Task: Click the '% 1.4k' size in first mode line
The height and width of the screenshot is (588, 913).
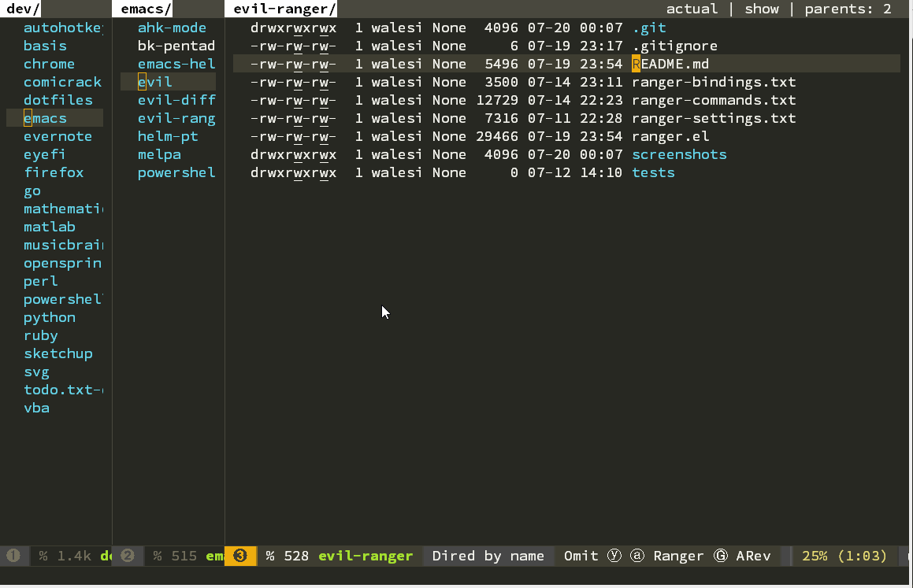Action: [x=65, y=556]
